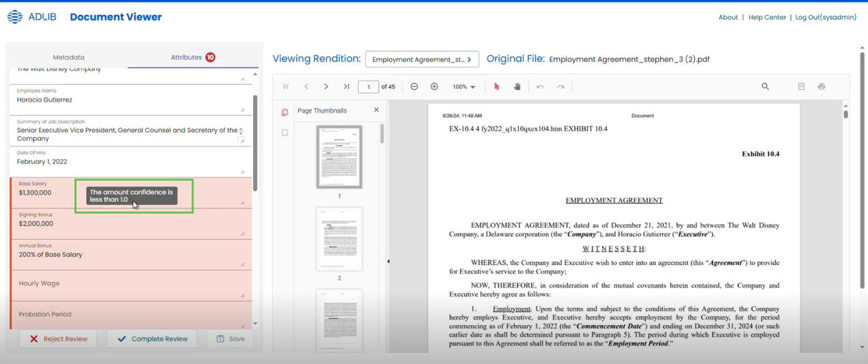Image resolution: width=868 pixels, height=364 pixels.
Task: Edit the Signing Bonus field
Action: 131,224
